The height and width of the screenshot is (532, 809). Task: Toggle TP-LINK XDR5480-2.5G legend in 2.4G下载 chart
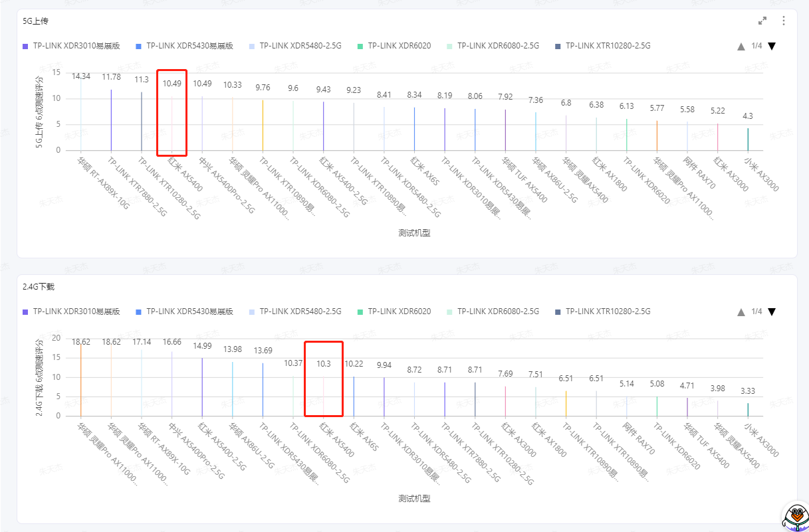(x=295, y=311)
